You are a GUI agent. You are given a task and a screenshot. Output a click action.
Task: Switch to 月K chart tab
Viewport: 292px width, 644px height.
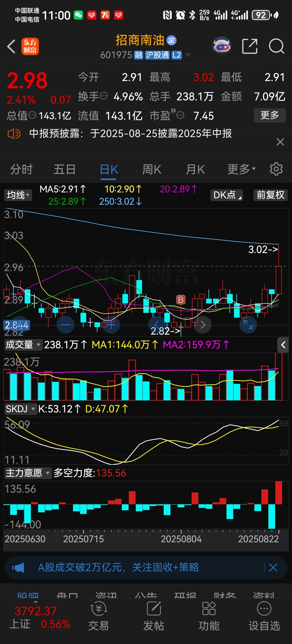coord(195,170)
